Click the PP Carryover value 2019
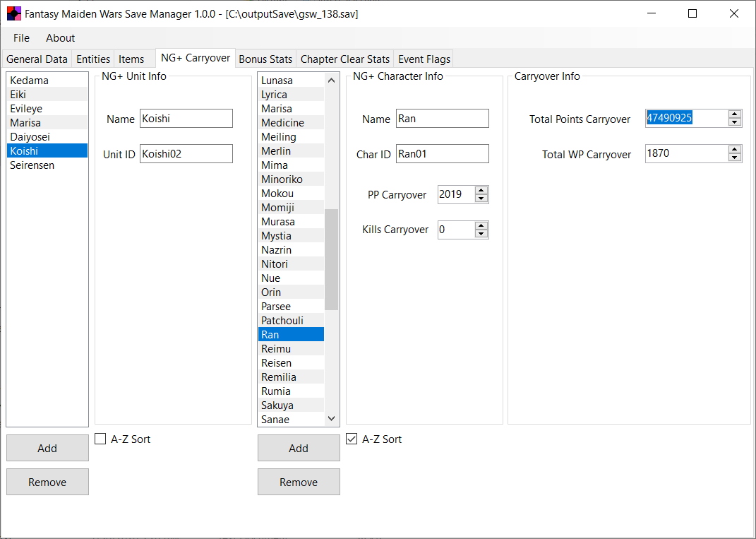This screenshot has width=756, height=539. pos(456,194)
